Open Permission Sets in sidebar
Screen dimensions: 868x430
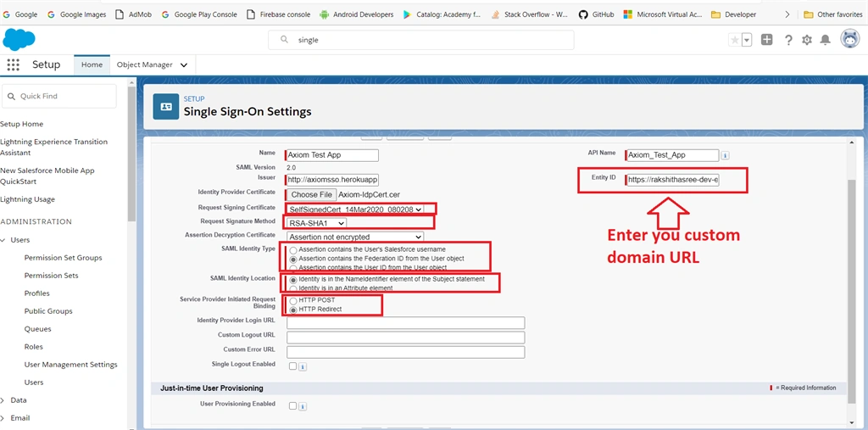tap(52, 276)
